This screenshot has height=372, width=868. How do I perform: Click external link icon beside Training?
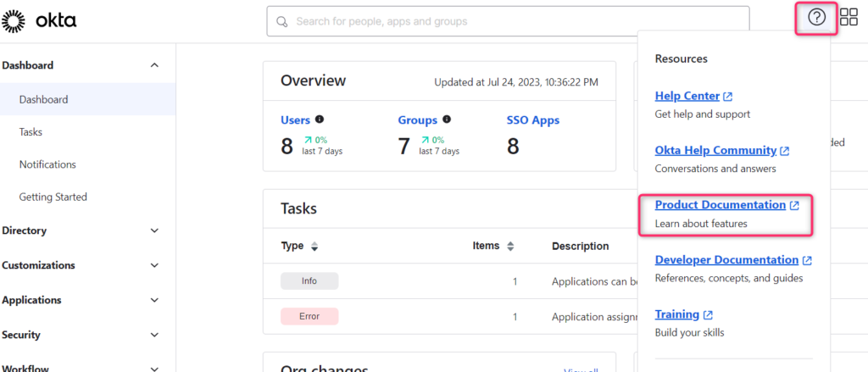pos(708,315)
